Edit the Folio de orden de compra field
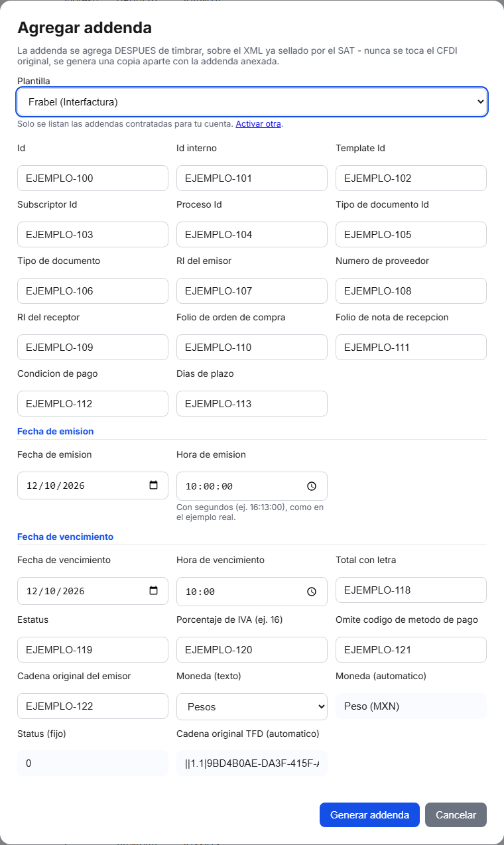The width and height of the screenshot is (504, 845). [x=252, y=348]
